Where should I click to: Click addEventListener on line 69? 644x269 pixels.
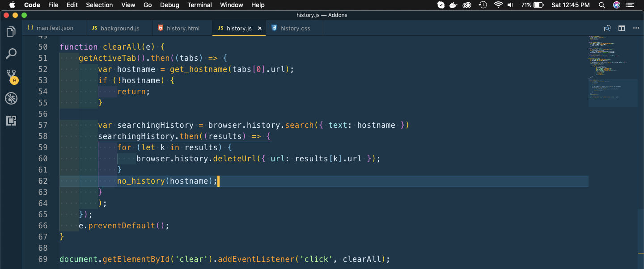[256, 259]
